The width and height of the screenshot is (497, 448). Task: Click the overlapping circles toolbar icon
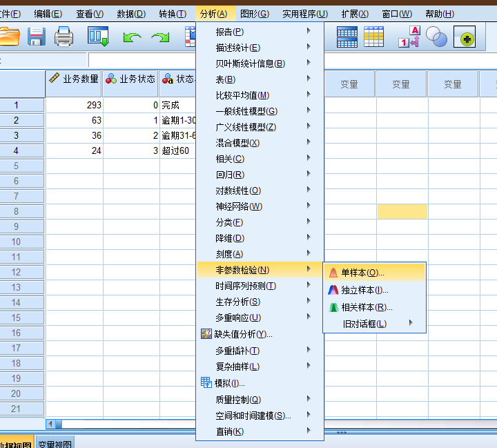click(436, 37)
